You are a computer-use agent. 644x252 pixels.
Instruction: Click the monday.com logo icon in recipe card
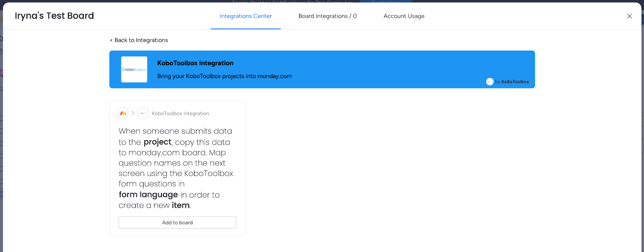(123, 113)
